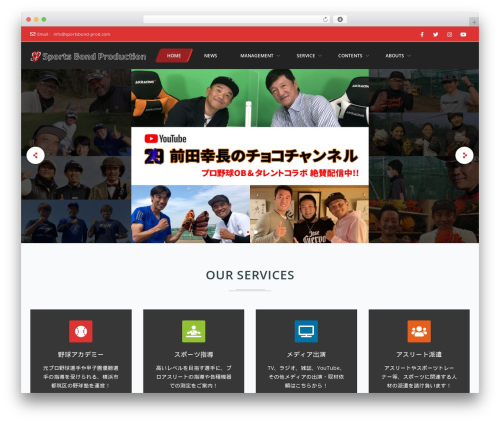Open a new browser tab with plus
The height and width of the screenshot is (423, 500).
pos(474,22)
